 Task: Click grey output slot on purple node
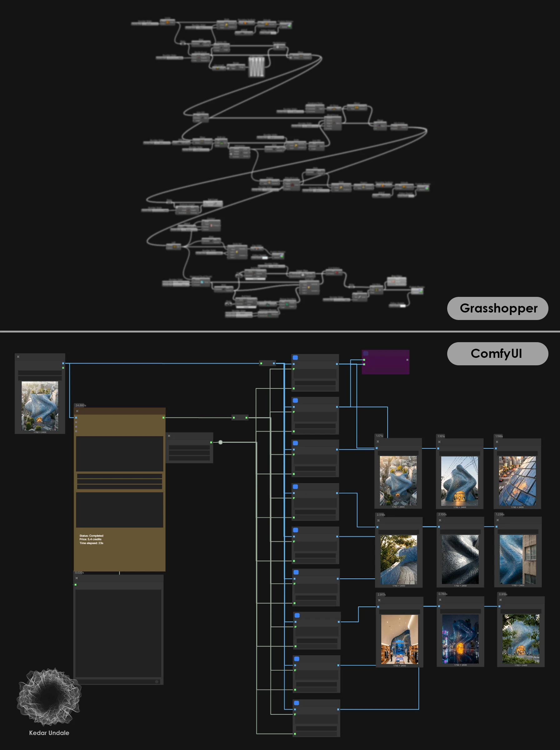pyautogui.click(x=407, y=360)
